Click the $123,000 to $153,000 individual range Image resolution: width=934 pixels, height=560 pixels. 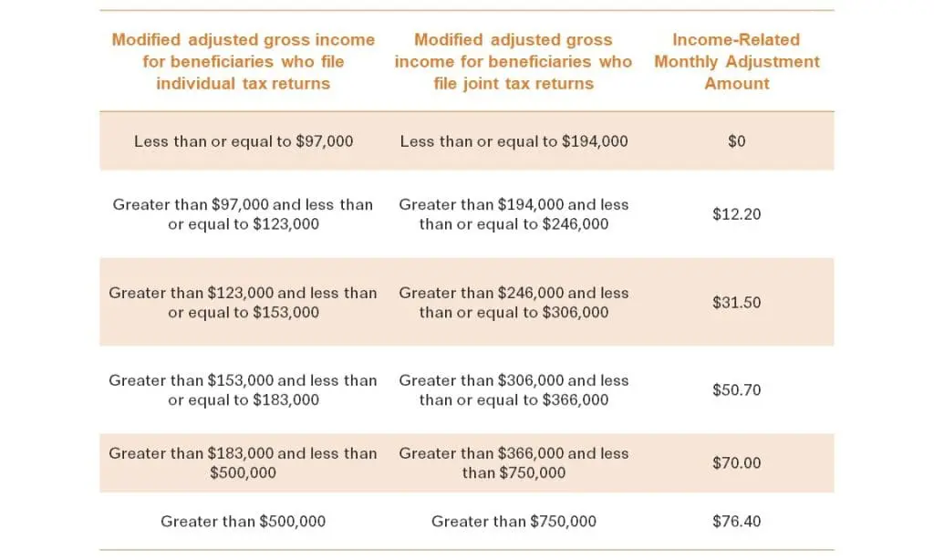tap(243, 302)
